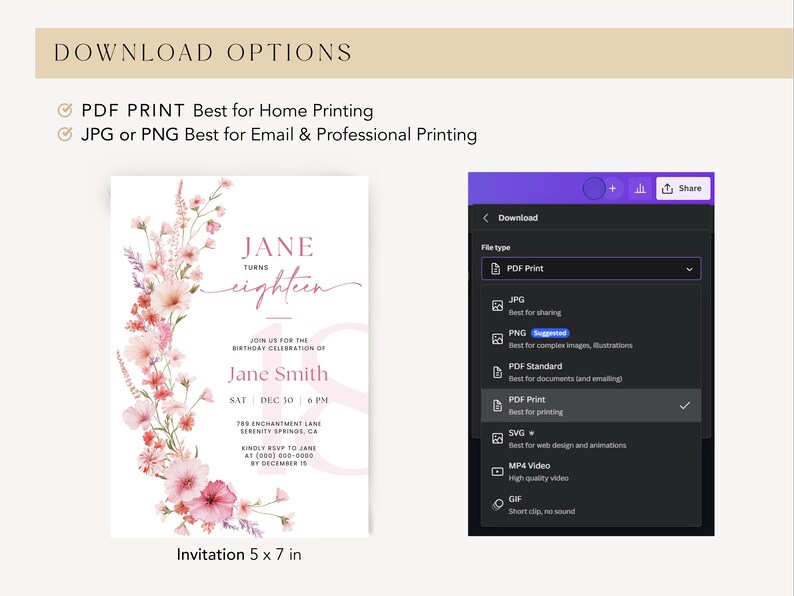The image size is (794, 596).
Task: Click the crown premium icon beside SVG
Action: 532,433
